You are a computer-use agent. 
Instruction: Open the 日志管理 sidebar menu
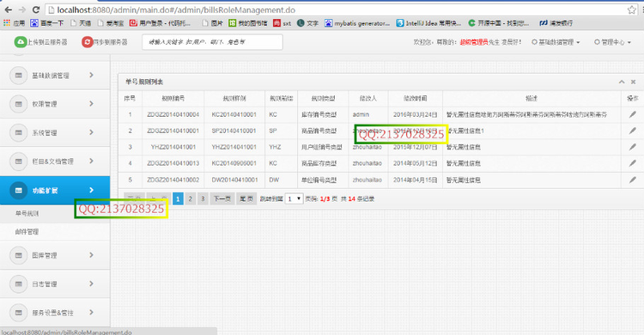(55, 284)
